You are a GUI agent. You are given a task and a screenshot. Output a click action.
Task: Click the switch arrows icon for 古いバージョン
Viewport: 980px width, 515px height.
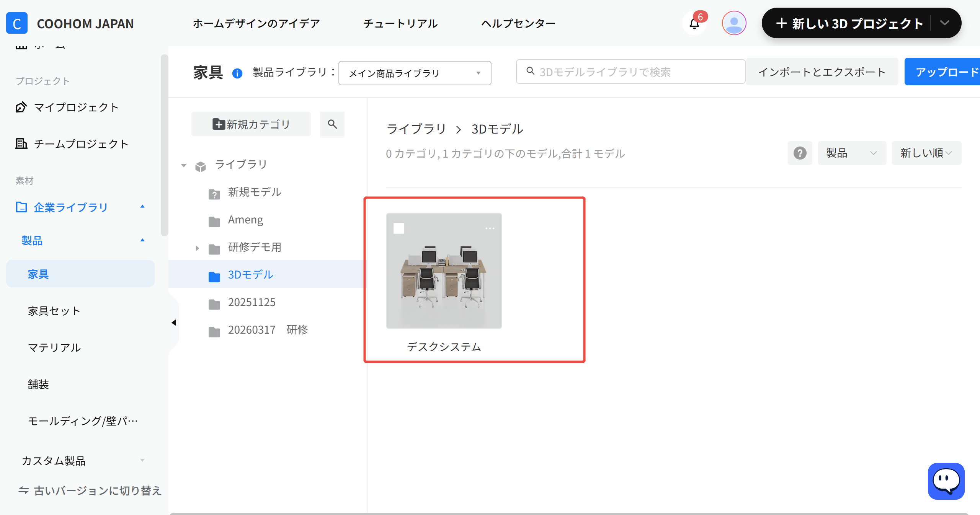pos(24,490)
